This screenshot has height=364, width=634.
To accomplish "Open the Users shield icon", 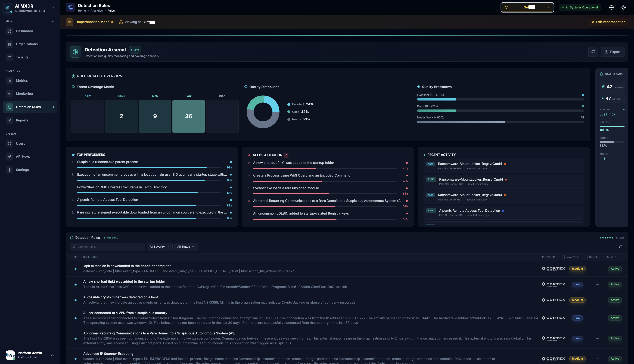I will tap(9, 143).
